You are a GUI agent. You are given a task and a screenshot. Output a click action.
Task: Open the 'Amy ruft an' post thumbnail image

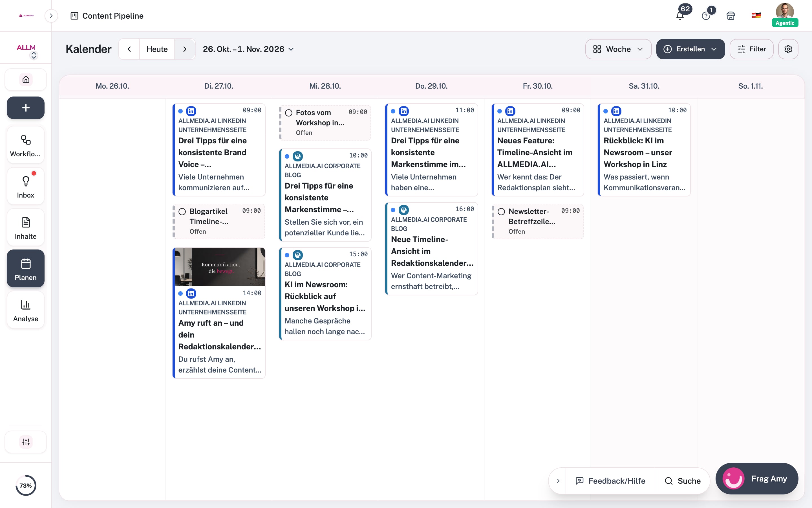pos(220,267)
